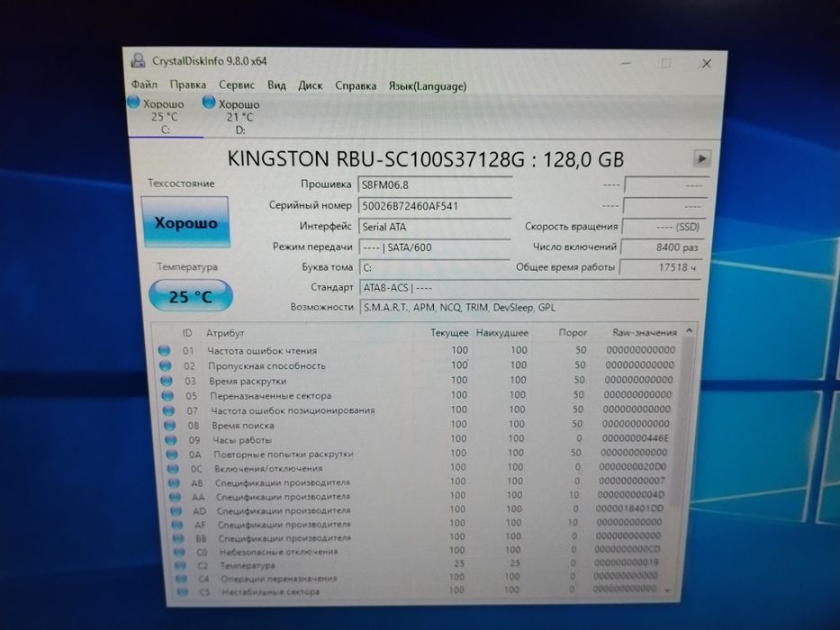
Task: Open the Справка menu
Action: pos(356,85)
